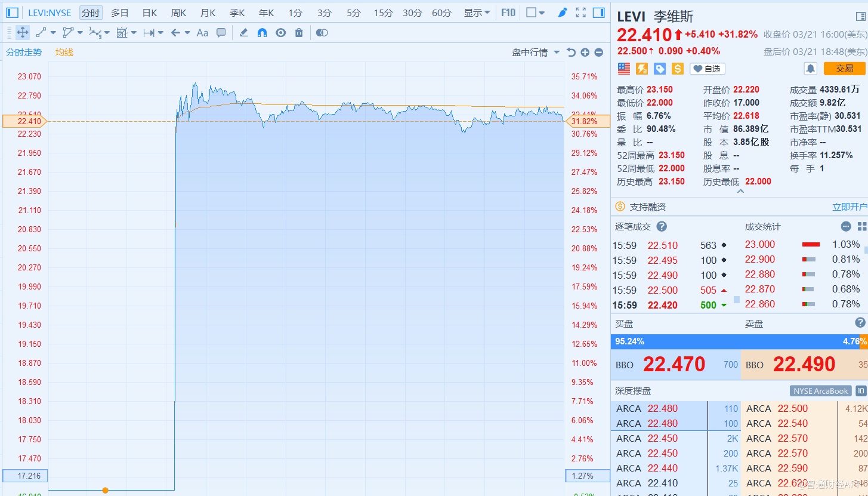Select the Aa text annotation tool

coord(202,33)
